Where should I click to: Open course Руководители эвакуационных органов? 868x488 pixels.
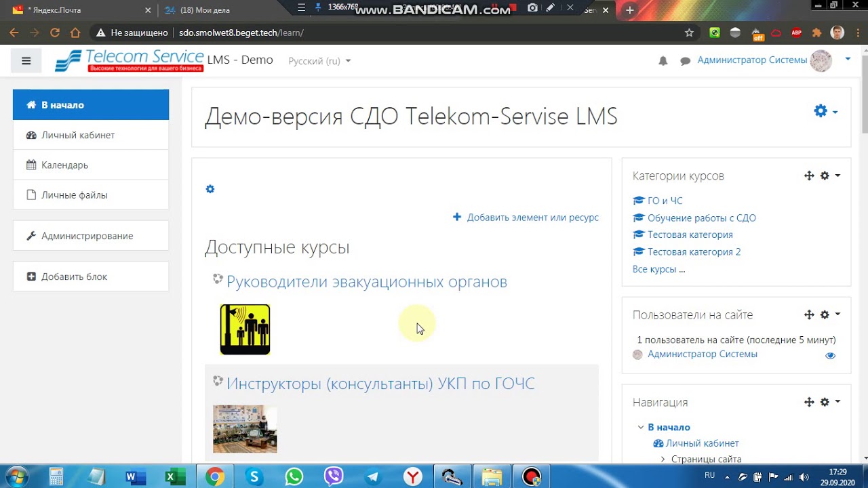tap(367, 282)
